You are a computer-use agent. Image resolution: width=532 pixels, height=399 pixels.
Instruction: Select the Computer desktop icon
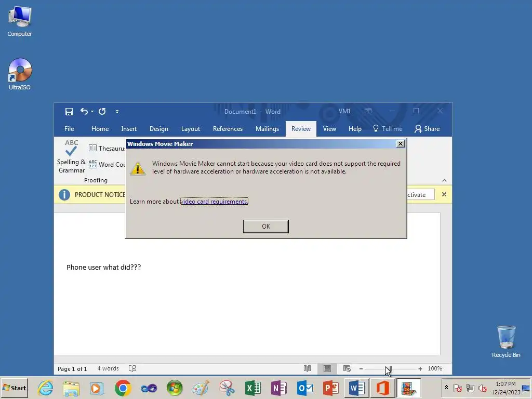click(x=20, y=21)
